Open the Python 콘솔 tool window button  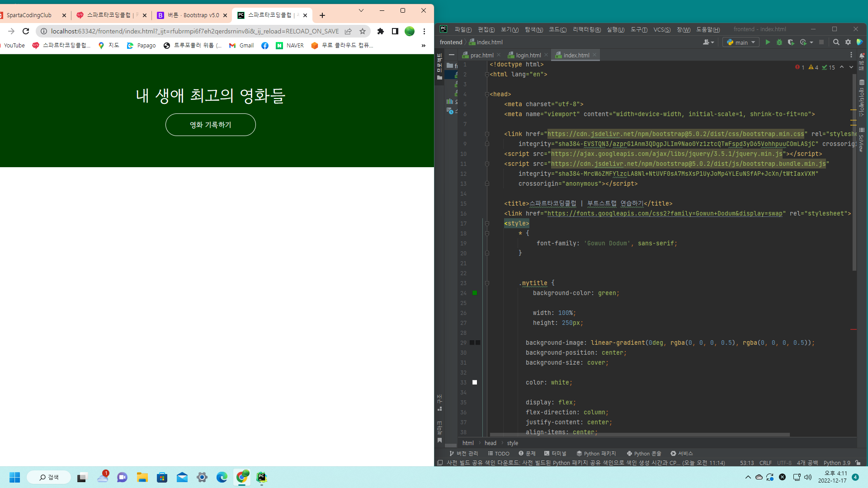tap(644, 453)
